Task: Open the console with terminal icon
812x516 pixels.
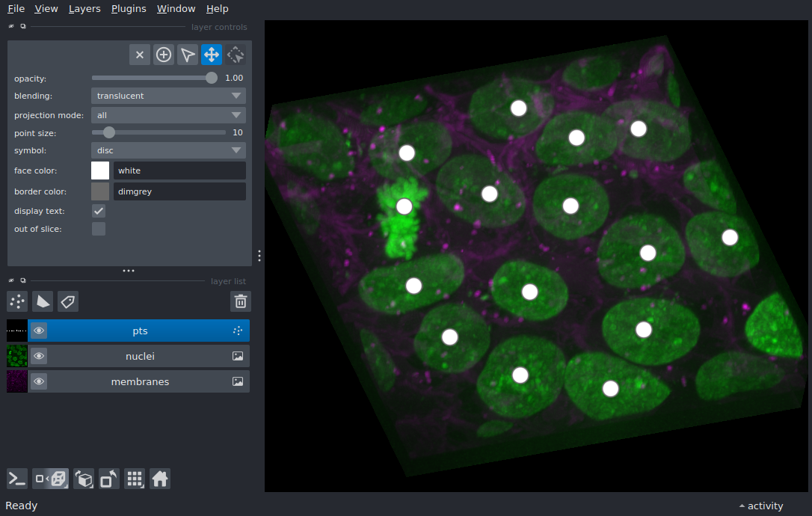Action: tap(17, 479)
